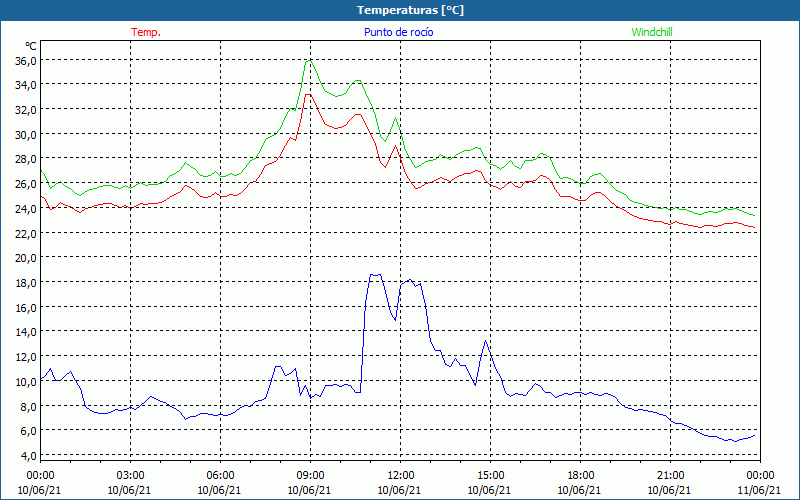The width and height of the screenshot is (800, 500).
Task: Click the 16,0 y-axis value
Action: tap(26, 308)
